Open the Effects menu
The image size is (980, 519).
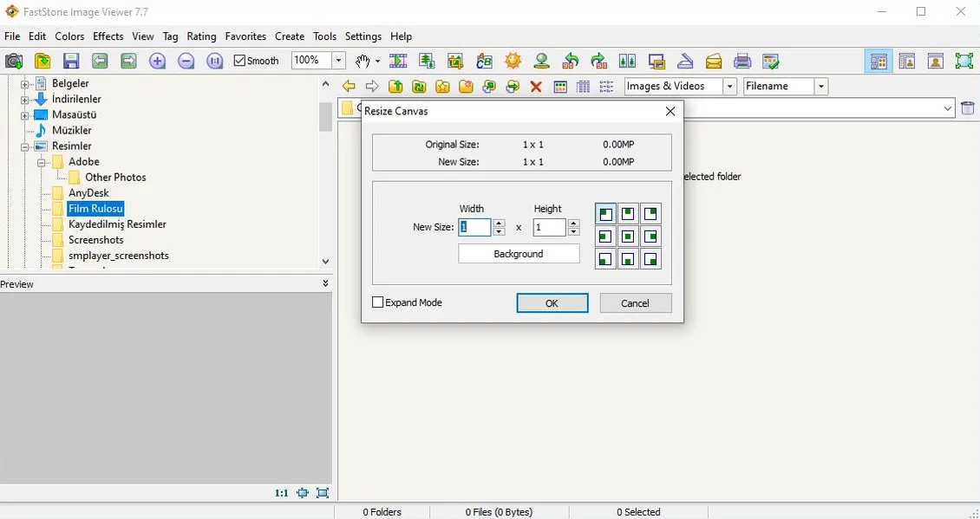108,36
